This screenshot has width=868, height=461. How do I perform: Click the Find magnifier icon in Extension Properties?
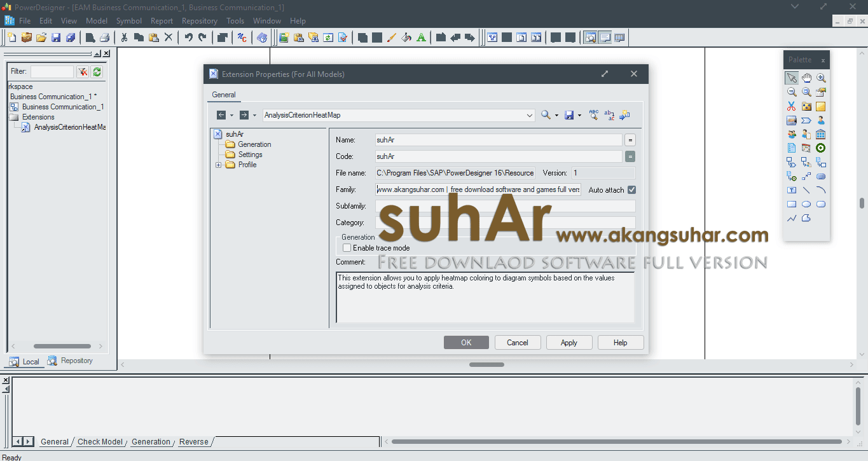tap(546, 115)
